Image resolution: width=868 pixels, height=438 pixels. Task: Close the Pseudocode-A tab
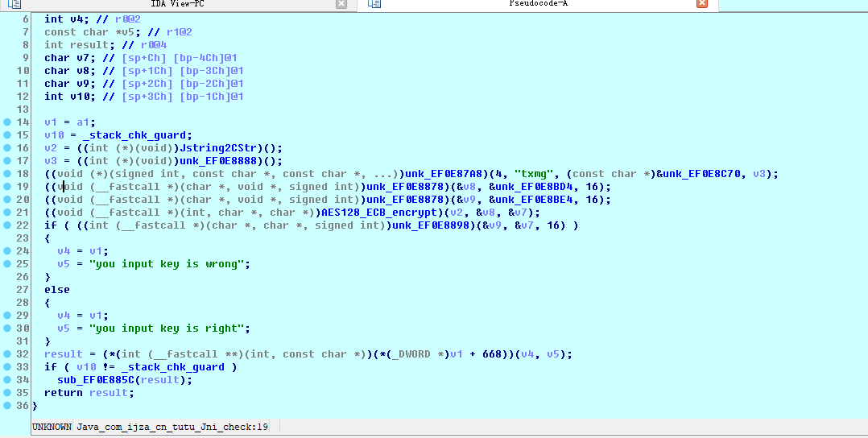click(702, 4)
